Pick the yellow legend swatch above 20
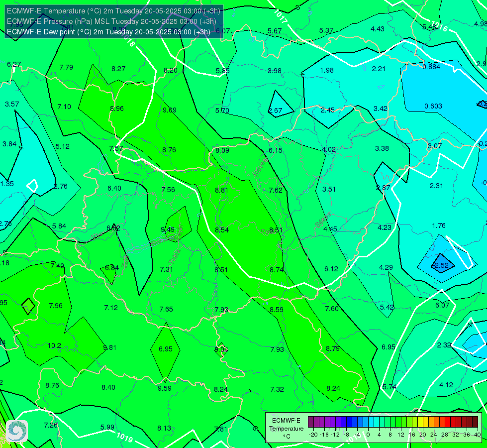The image size is (487, 448). (420, 422)
